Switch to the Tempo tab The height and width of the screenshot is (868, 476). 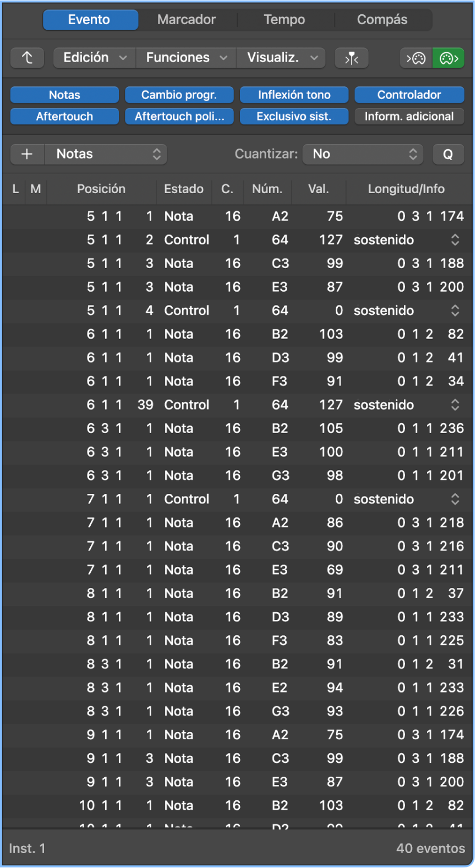(x=284, y=20)
